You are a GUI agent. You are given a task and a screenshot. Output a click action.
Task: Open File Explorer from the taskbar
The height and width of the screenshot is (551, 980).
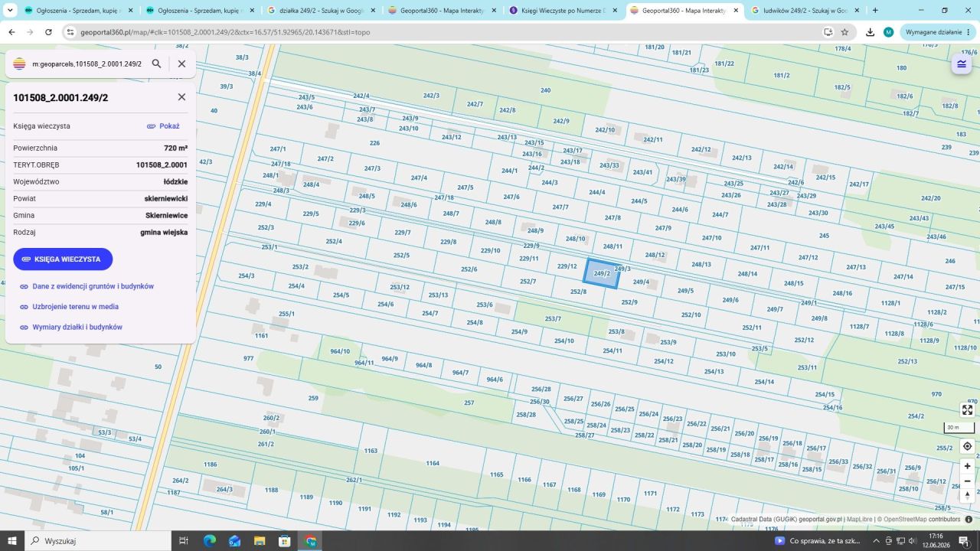260,541
